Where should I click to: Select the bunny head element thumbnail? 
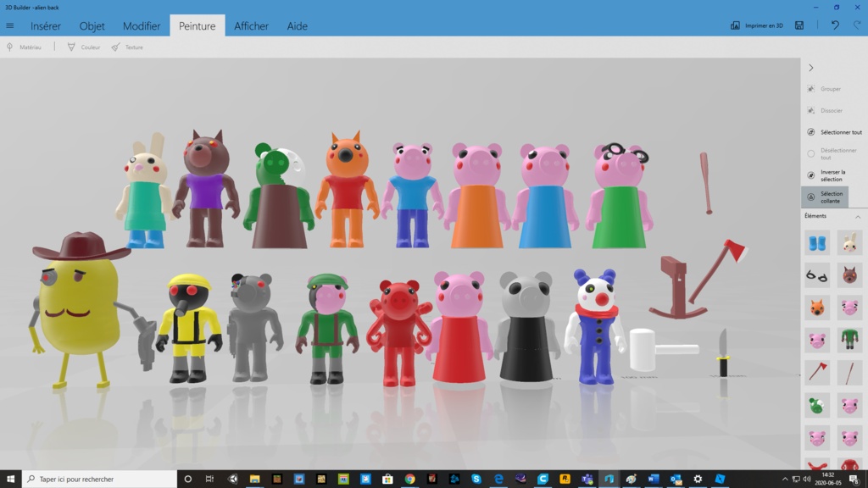tap(849, 243)
